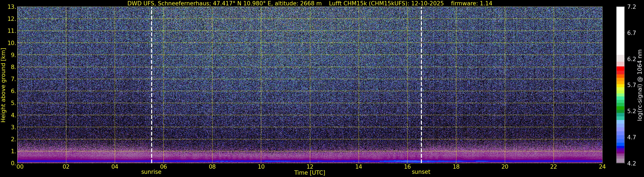Click the time axis tick label 24
Image resolution: width=644 pixels, height=177 pixels.
602,167
